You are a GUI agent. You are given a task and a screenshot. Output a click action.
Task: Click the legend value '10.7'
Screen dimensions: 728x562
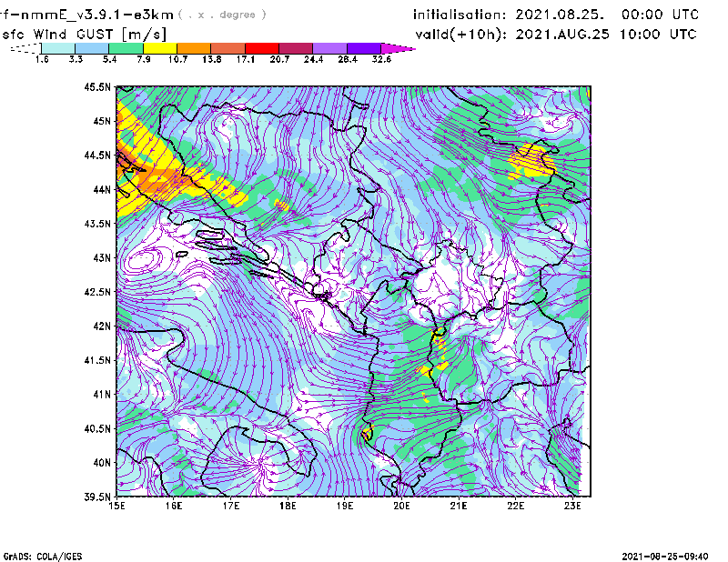pos(177,59)
